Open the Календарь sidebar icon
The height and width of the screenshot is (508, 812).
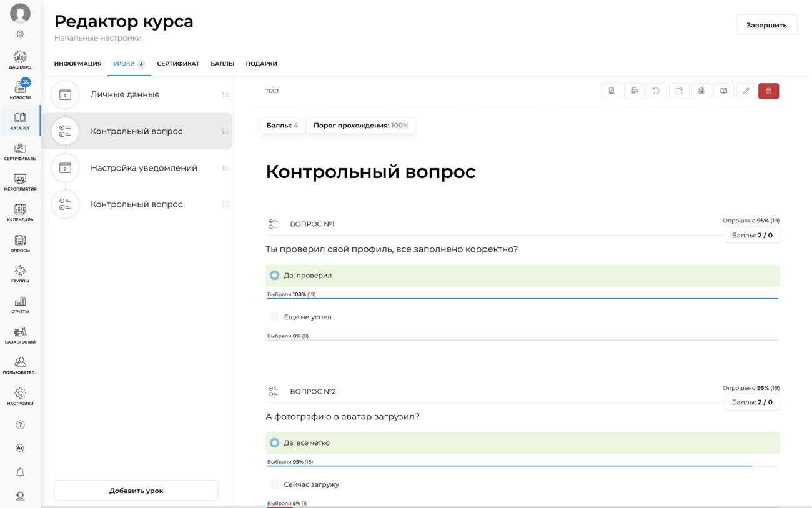coord(20,213)
